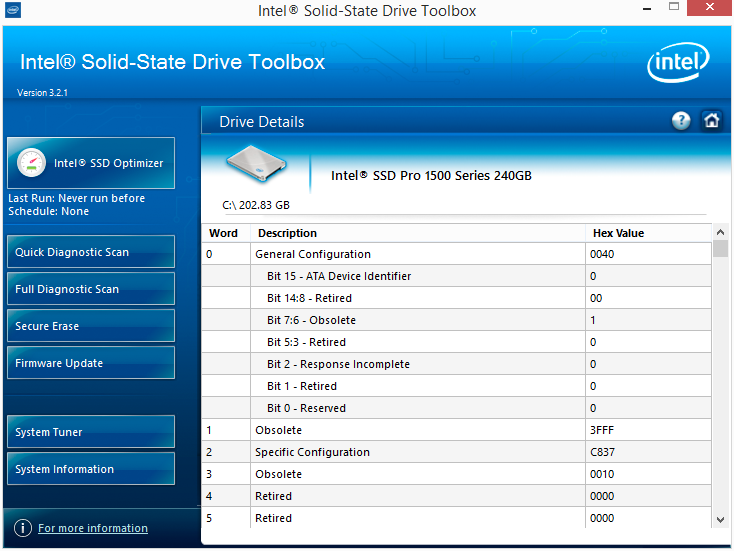This screenshot has height=551, width=734.
Task: Click the Version 3.2.1 text
Action: click(x=43, y=93)
